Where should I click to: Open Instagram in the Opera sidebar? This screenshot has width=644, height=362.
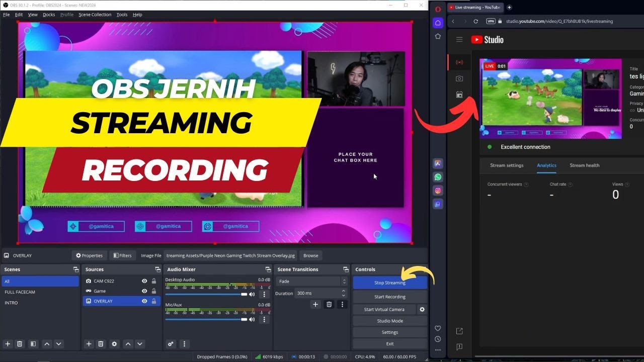tap(438, 191)
